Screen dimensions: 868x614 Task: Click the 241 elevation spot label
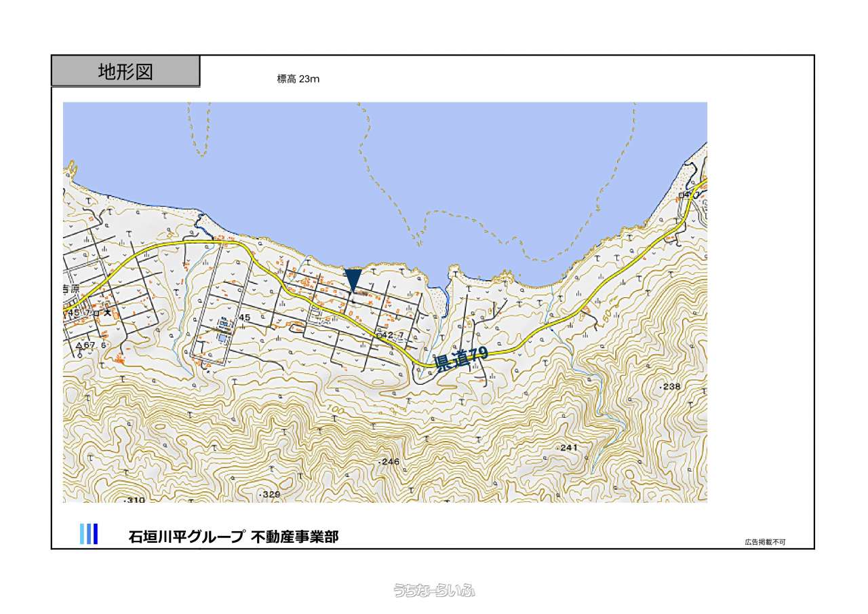coord(568,448)
